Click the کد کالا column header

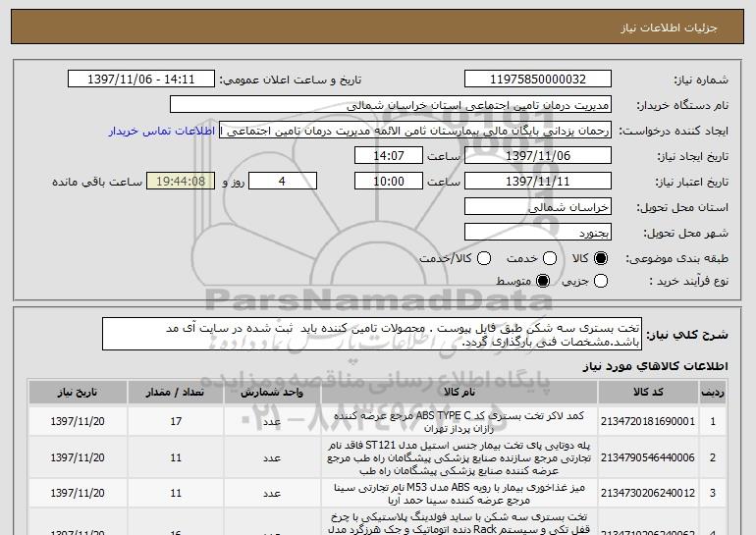tap(648, 393)
